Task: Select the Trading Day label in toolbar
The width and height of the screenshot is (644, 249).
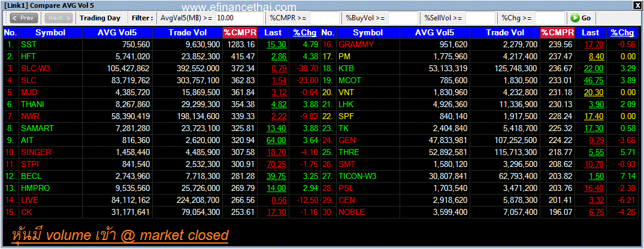Action: tap(100, 18)
